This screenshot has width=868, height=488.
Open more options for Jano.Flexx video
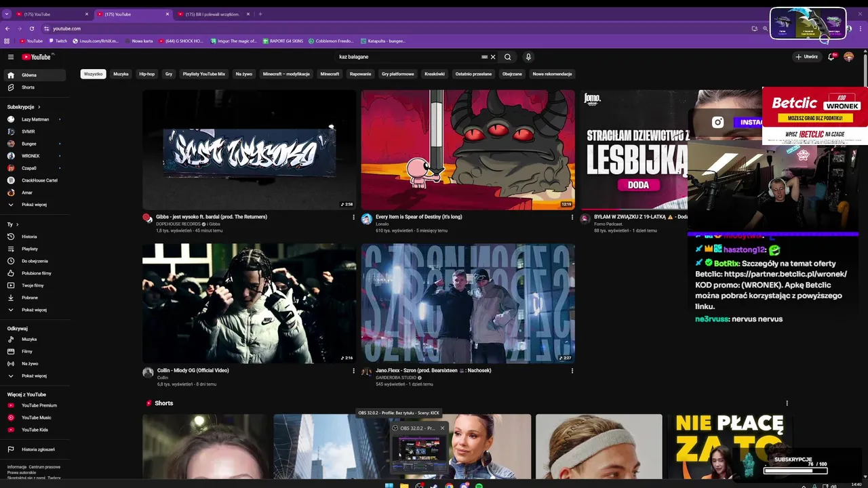tap(572, 371)
